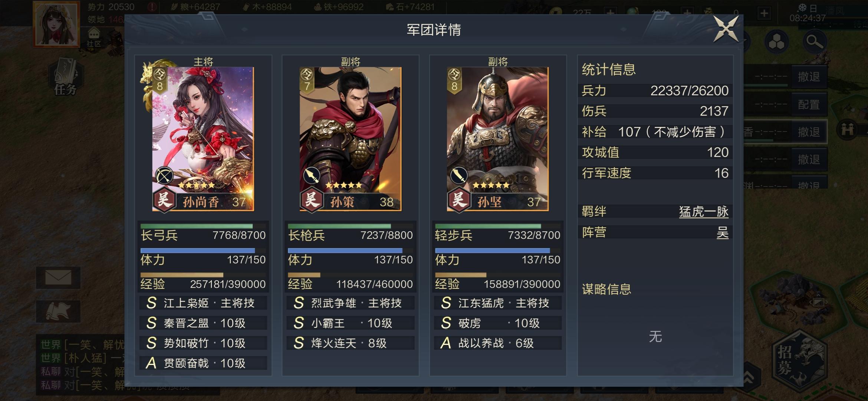Click 孙尚香 experience progress bar
868x401 pixels.
pos(203,275)
